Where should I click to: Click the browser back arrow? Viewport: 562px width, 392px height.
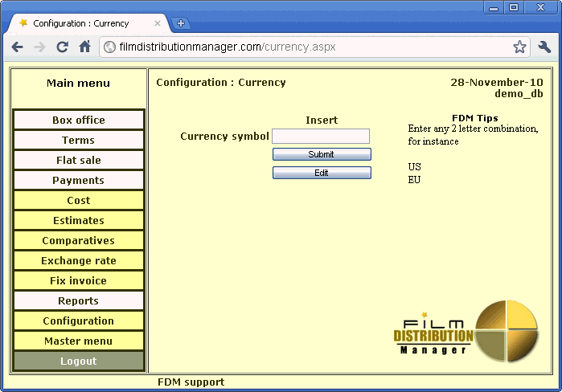click(18, 47)
